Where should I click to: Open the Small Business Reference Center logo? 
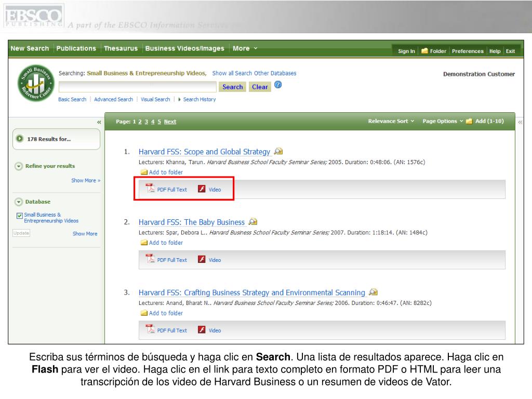tap(36, 83)
